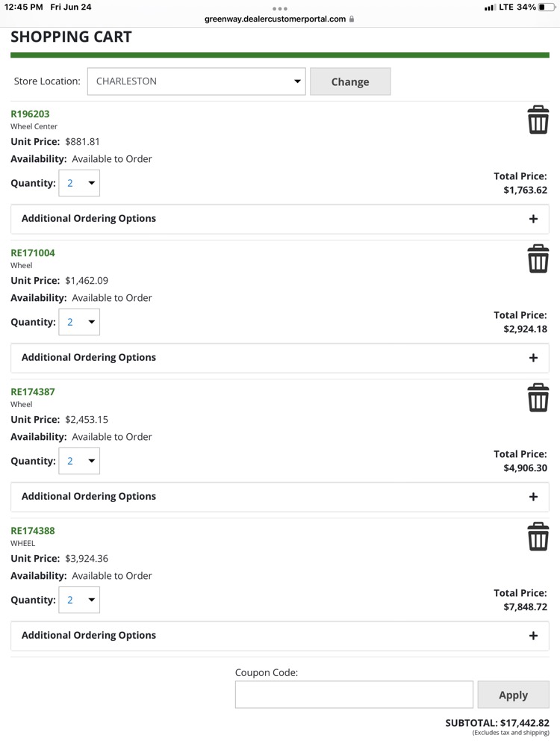
Task: Open quantity selector for RE174387
Action: pyautogui.click(x=79, y=461)
